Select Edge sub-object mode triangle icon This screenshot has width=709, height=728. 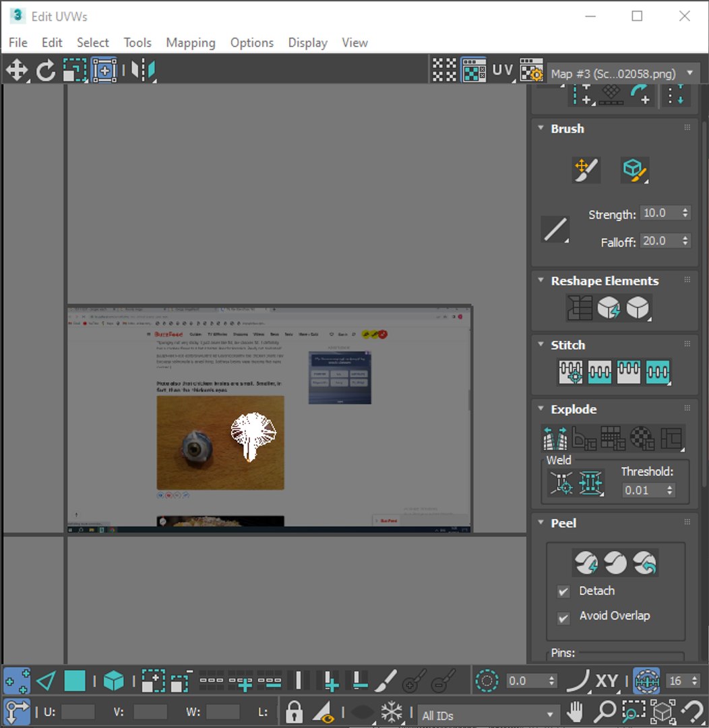[x=46, y=681]
